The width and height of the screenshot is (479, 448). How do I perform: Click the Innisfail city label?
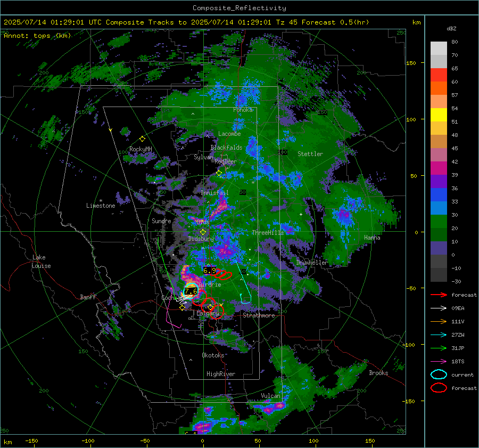click(x=214, y=193)
